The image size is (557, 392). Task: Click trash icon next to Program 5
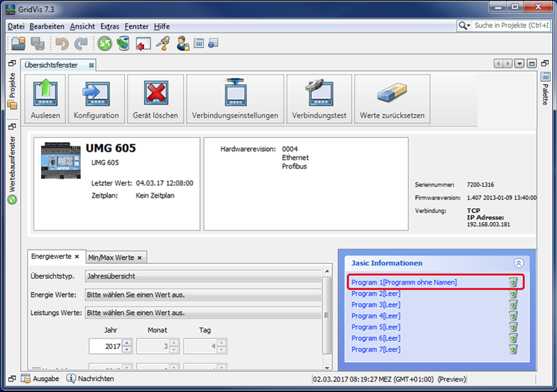pos(513,327)
